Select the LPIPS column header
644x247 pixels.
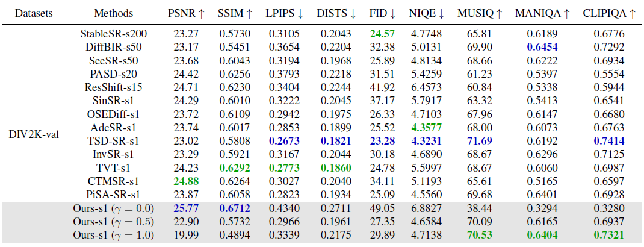[284, 14]
